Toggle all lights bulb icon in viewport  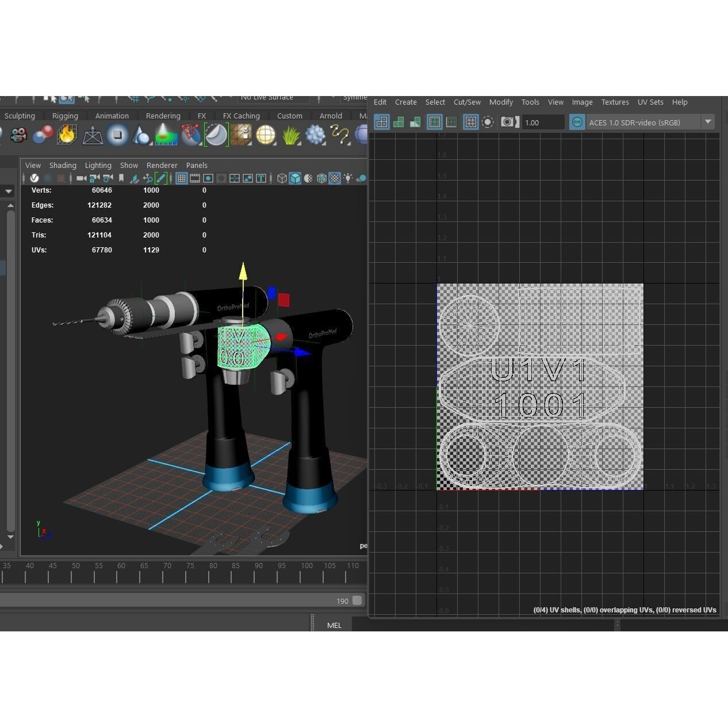click(348, 178)
